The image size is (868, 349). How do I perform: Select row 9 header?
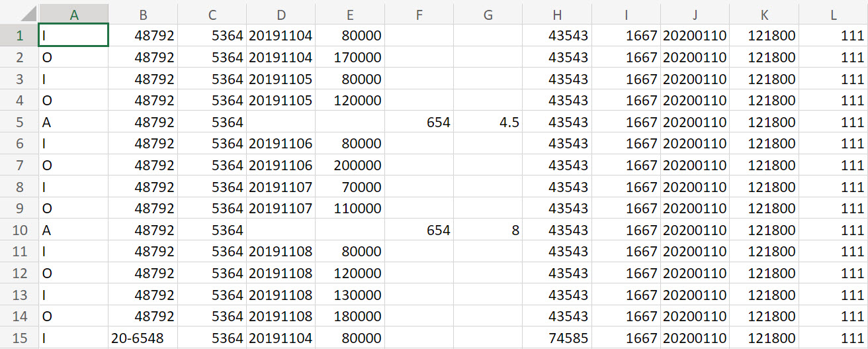click(x=20, y=208)
